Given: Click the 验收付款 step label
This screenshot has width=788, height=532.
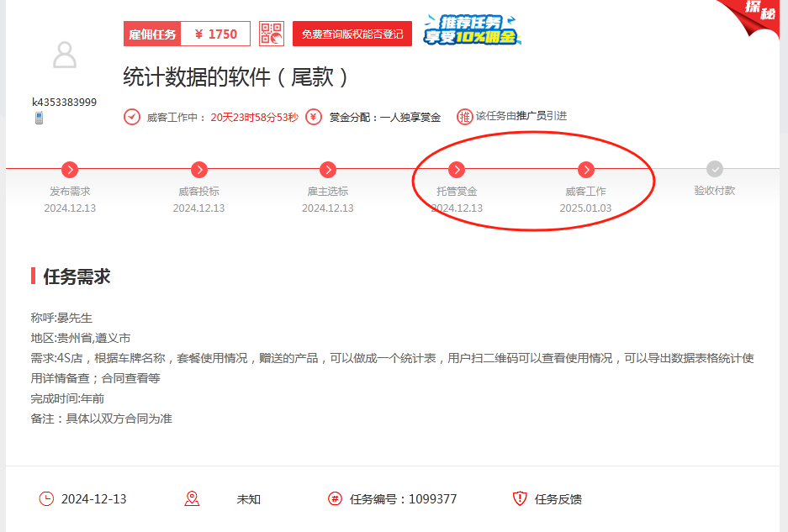Looking at the screenshot, I should (x=715, y=191).
